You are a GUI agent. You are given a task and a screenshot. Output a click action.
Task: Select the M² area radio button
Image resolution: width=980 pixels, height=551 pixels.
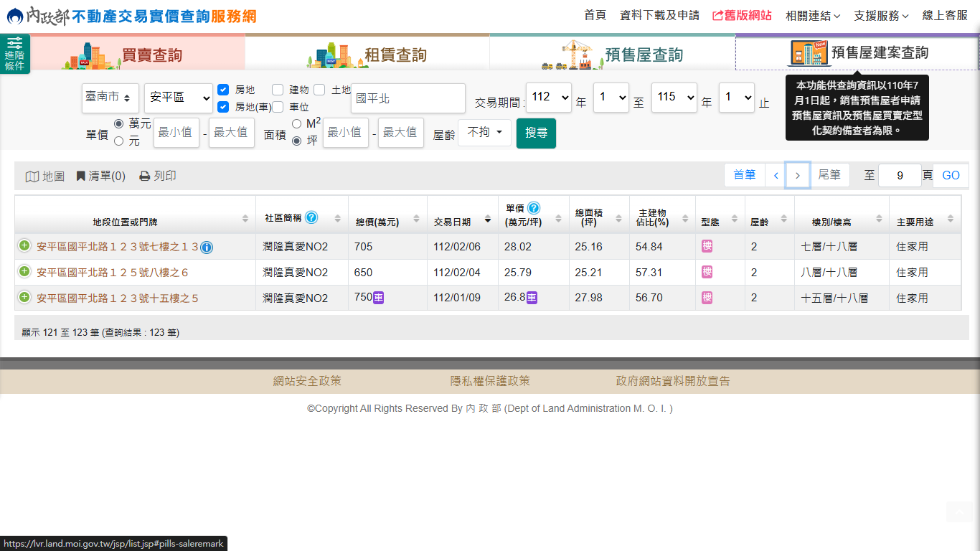pos(296,124)
